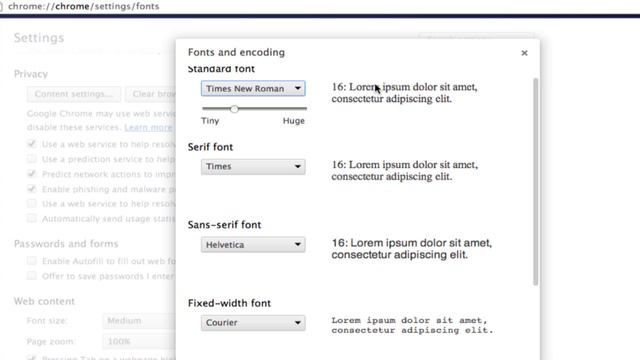Click the Fonts and encoding dialog title
Screen dimensions: 640x360
click(x=236, y=52)
